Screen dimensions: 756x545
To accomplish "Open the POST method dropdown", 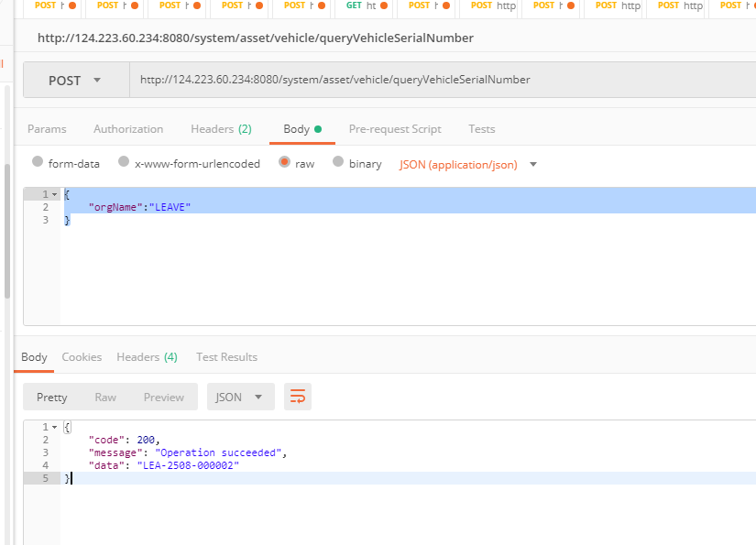I will point(75,81).
